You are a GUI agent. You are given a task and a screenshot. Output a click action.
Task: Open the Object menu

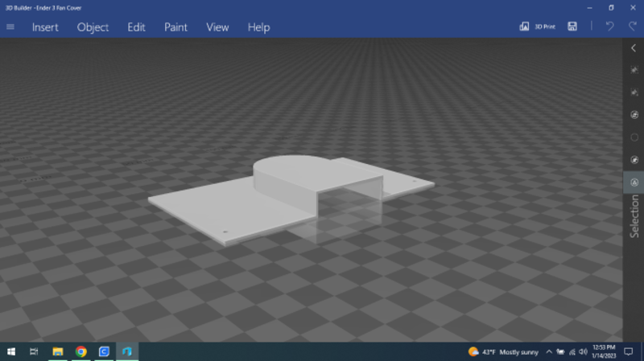(93, 27)
